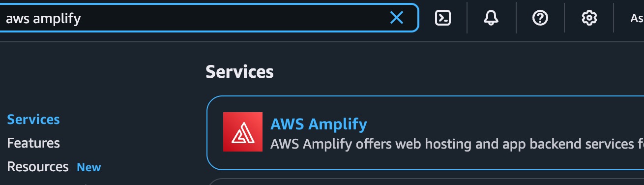Clear the search text with the X icon
The image size is (644, 185).
tap(396, 18)
